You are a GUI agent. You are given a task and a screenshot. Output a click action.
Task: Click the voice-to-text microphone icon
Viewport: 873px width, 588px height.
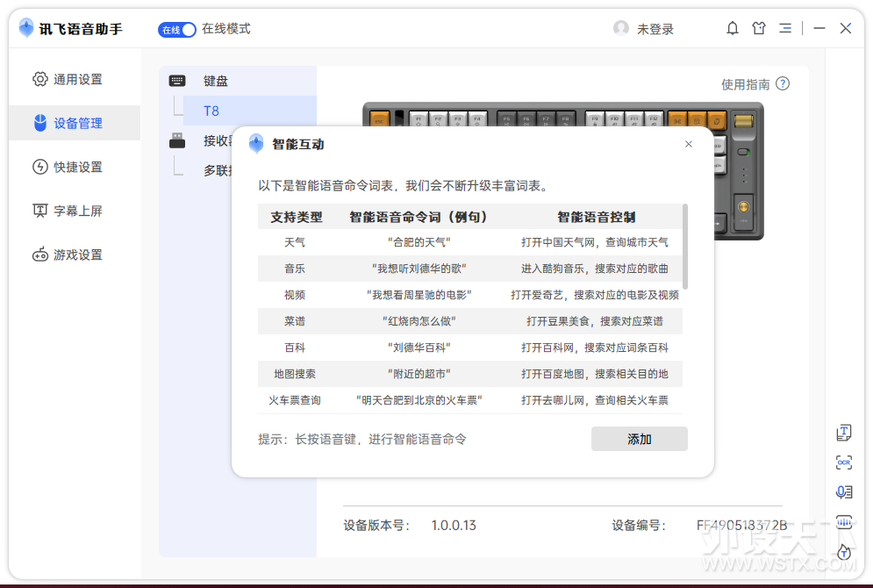[x=844, y=491]
